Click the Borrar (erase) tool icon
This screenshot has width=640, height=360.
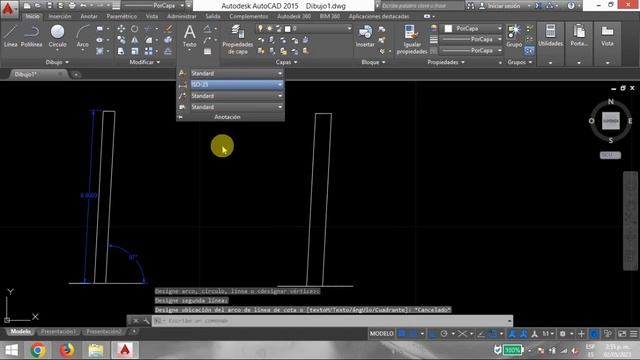coord(168,29)
